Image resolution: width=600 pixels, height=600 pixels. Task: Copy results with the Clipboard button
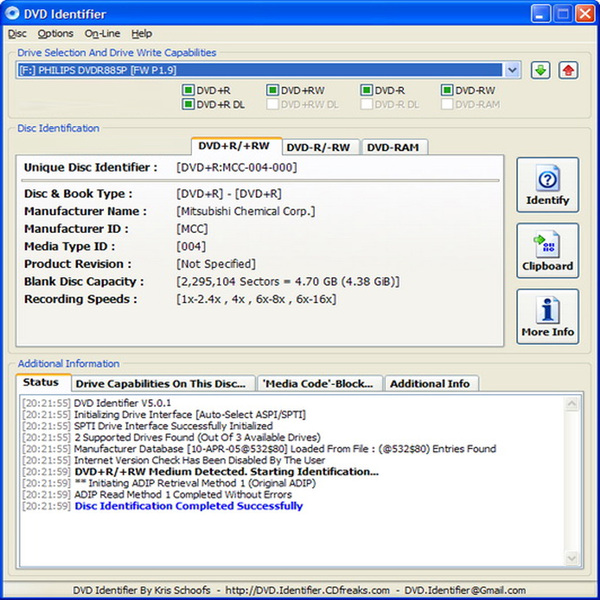coord(548,251)
